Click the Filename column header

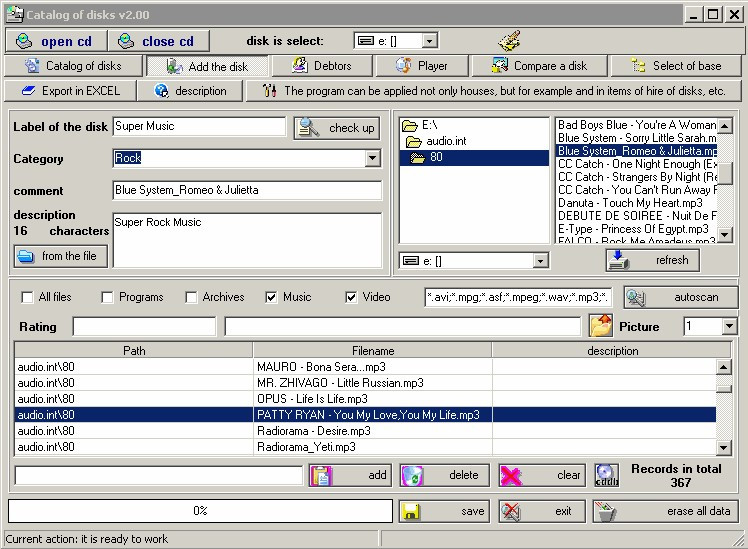click(x=373, y=351)
